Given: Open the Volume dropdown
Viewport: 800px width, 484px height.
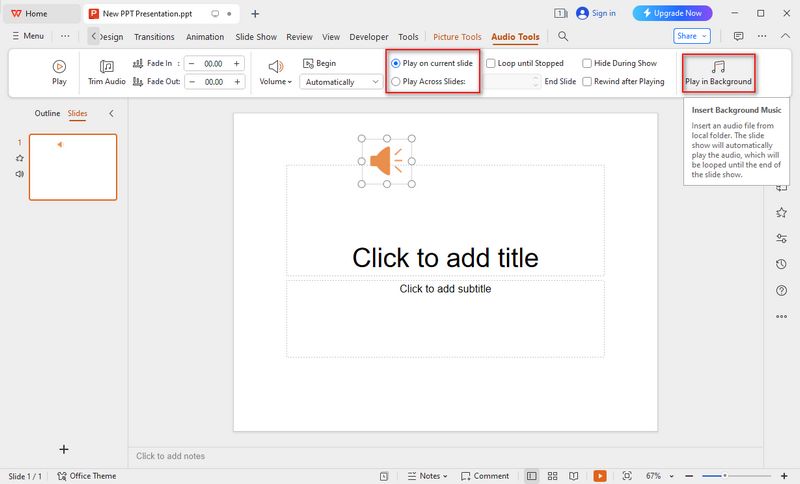Looking at the screenshot, I should [276, 72].
